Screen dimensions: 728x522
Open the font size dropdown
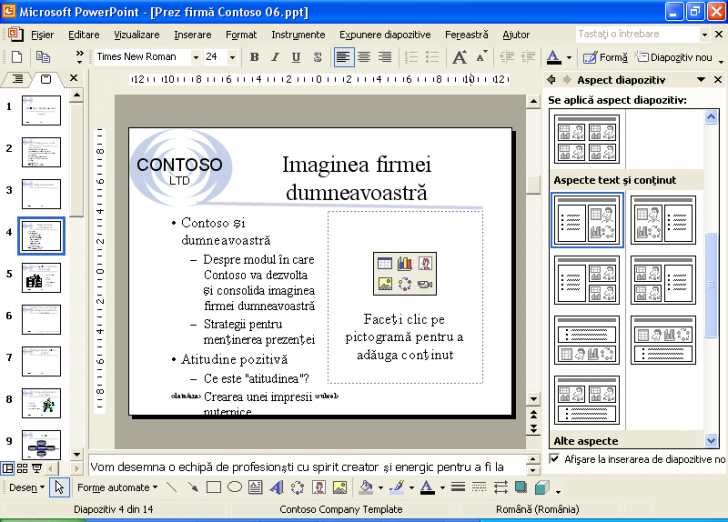pyautogui.click(x=232, y=57)
